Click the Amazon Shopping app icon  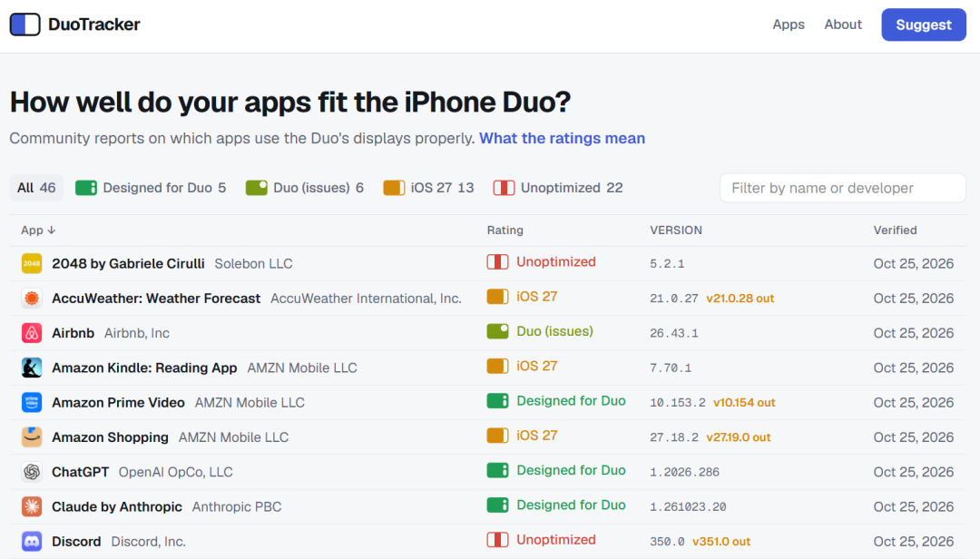click(32, 437)
